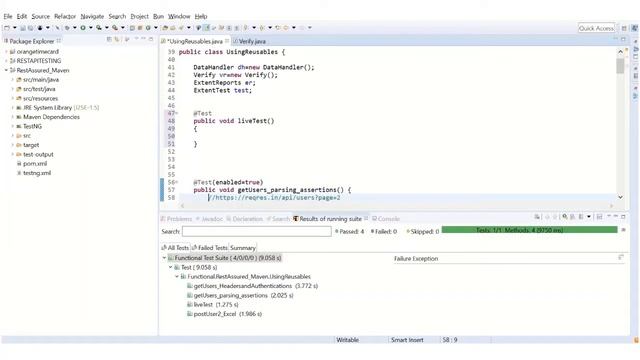Click the icon right of the green progress bar
The height and width of the screenshot is (360, 640).
[623, 230]
